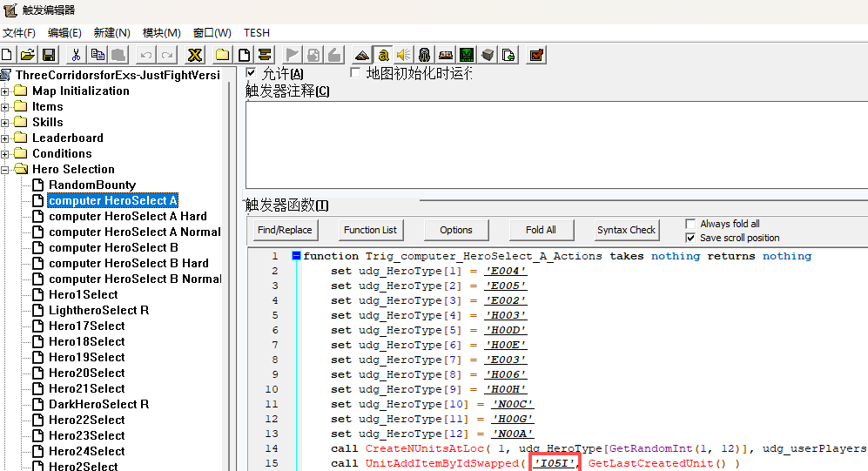The width and height of the screenshot is (868, 471).
Task: Click the New Event flag icon
Action: click(x=292, y=55)
